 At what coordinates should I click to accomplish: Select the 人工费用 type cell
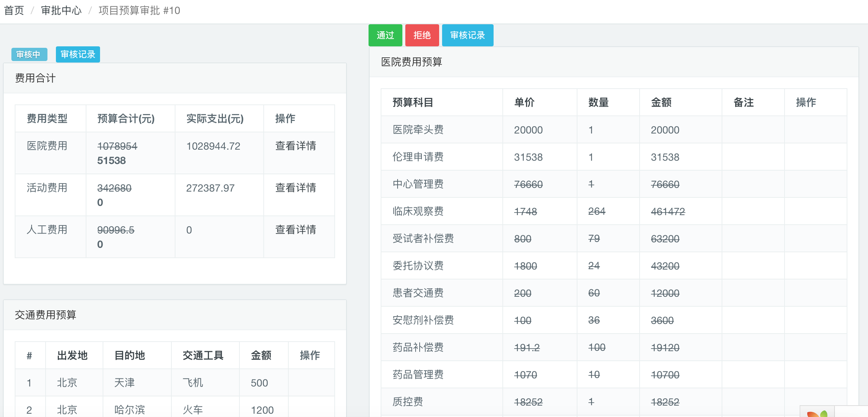pos(47,230)
